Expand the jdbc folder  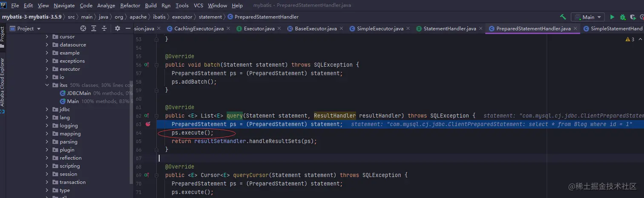47,109
